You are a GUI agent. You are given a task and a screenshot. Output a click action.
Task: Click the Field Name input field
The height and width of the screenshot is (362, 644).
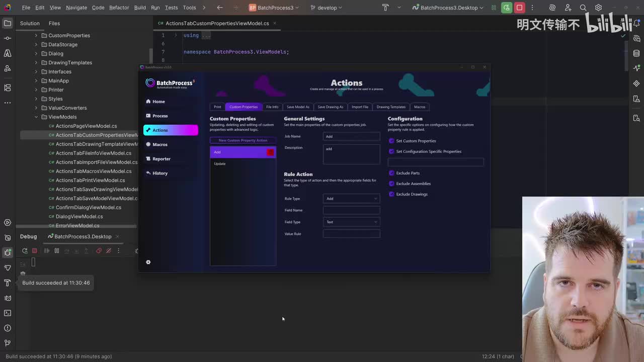(351, 210)
